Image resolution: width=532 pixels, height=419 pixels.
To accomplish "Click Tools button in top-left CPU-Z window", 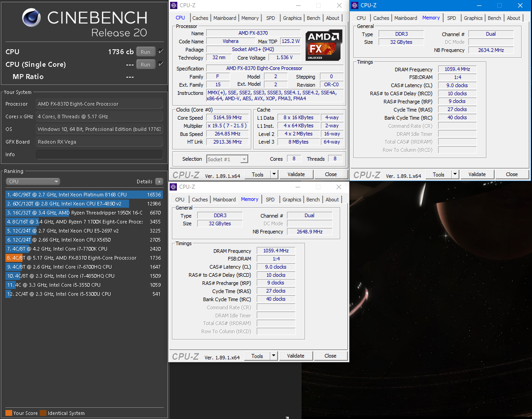I will click(258, 175).
